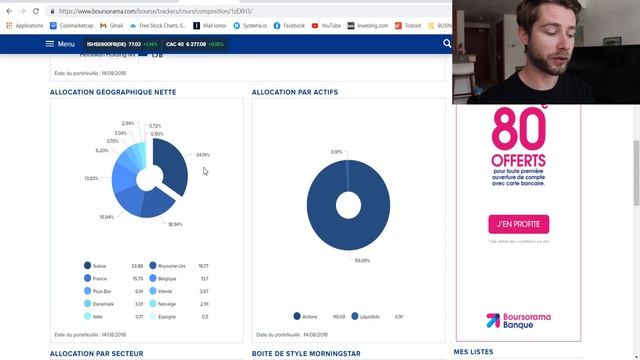640x360 pixels.
Task: Click the Allocation par Secteur heading
Action: click(x=97, y=353)
